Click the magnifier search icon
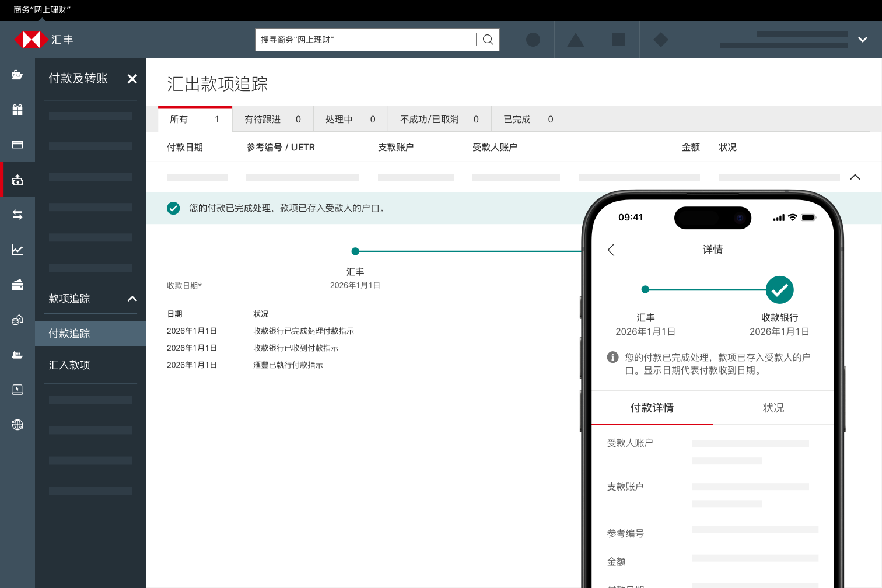 coord(488,40)
